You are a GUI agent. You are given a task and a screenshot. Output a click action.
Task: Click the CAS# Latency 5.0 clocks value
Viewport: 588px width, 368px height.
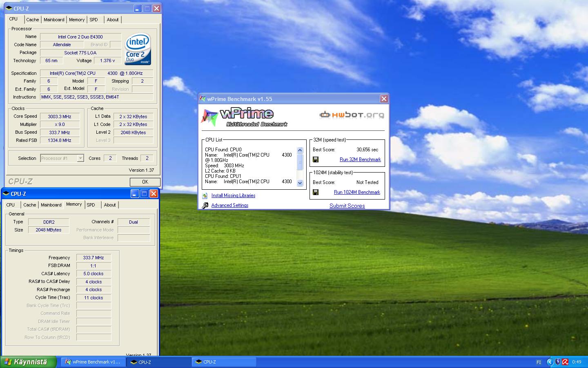pyautogui.click(x=94, y=274)
